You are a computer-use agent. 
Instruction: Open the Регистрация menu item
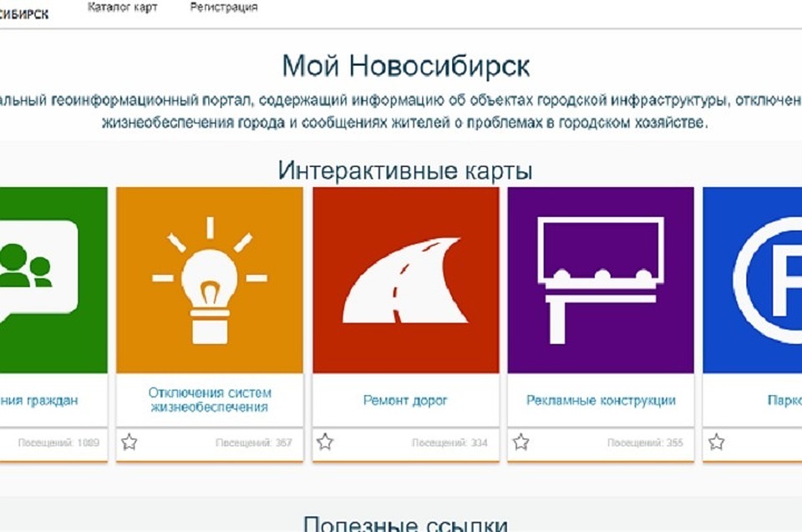[x=224, y=8]
